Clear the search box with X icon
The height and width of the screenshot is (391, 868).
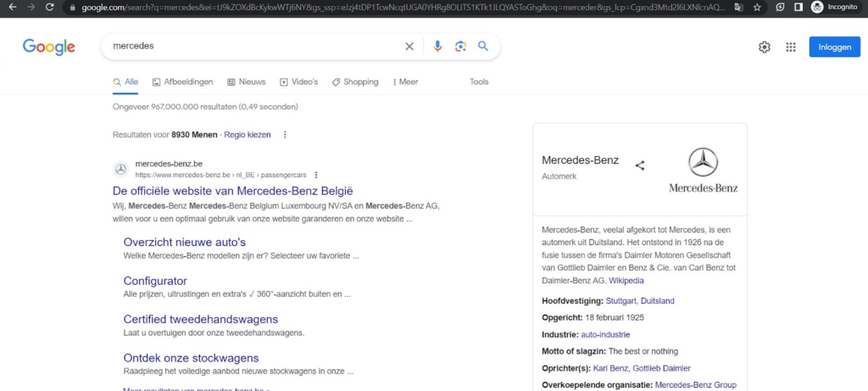(x=409, y=47)
